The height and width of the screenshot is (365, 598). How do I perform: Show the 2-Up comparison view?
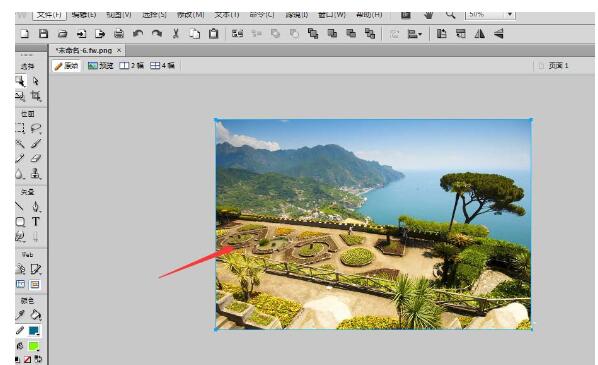click(132, 66)
